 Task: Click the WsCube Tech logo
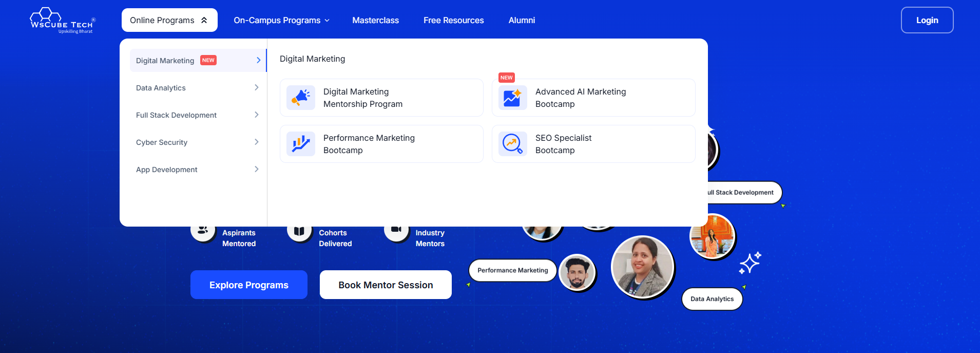coord(62,21)
